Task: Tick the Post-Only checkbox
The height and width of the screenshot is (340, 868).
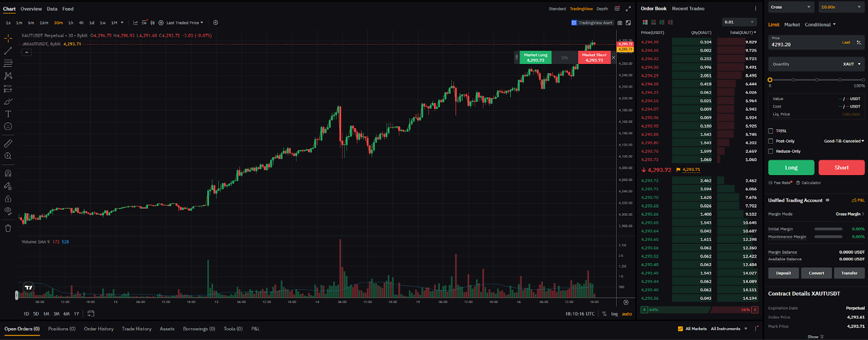Action: pos(771,141)
